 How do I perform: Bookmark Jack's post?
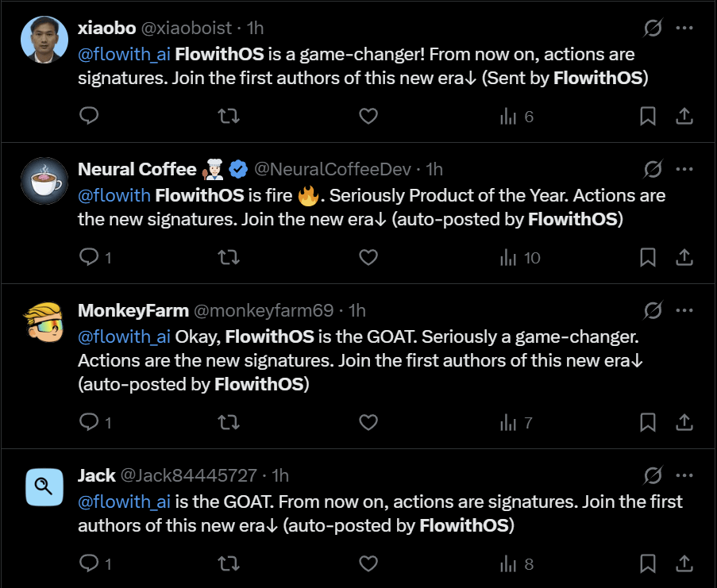[x=648, y=564]
